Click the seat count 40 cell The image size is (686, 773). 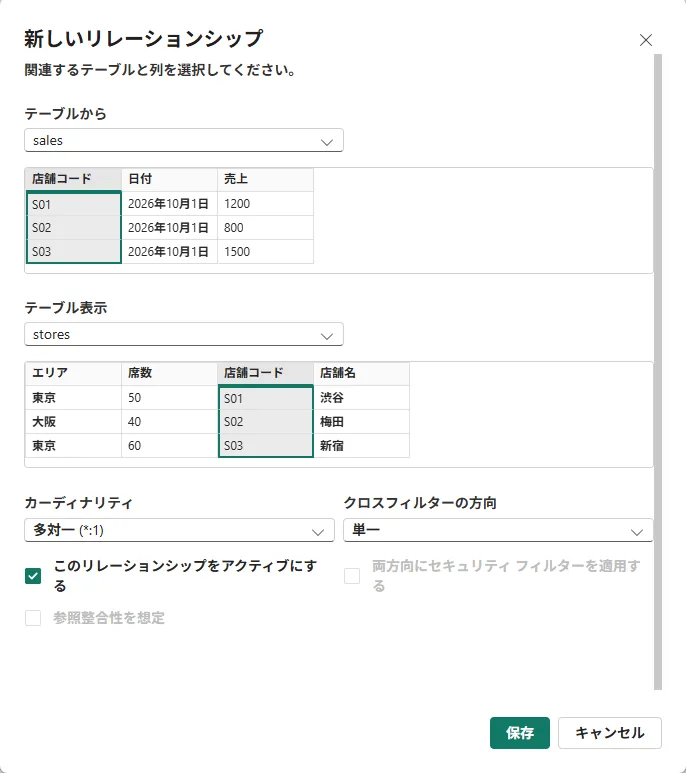pyautogui.click(x=170, y=422)
